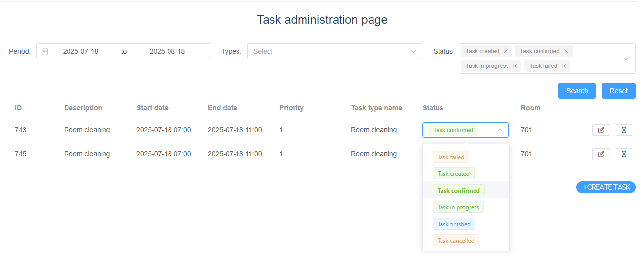Viewport: 644px width, 266px height.
Task: Select 'Task in progress' option in list
Action: [458, 207]
